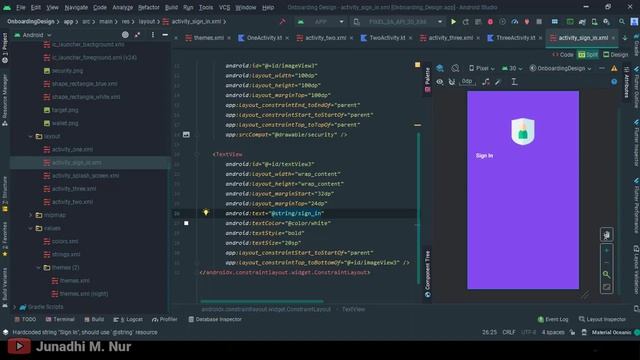
Task: Click the white color swatch in the gutter
Action: 186,223
